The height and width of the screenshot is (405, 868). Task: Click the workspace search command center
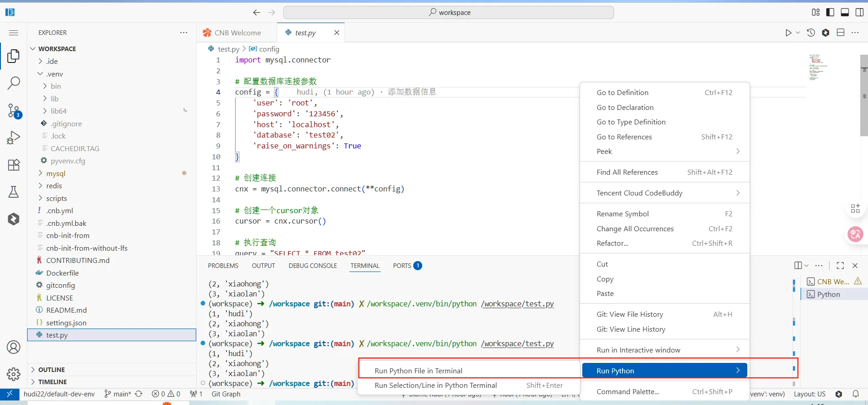click(x=448, y=12)
